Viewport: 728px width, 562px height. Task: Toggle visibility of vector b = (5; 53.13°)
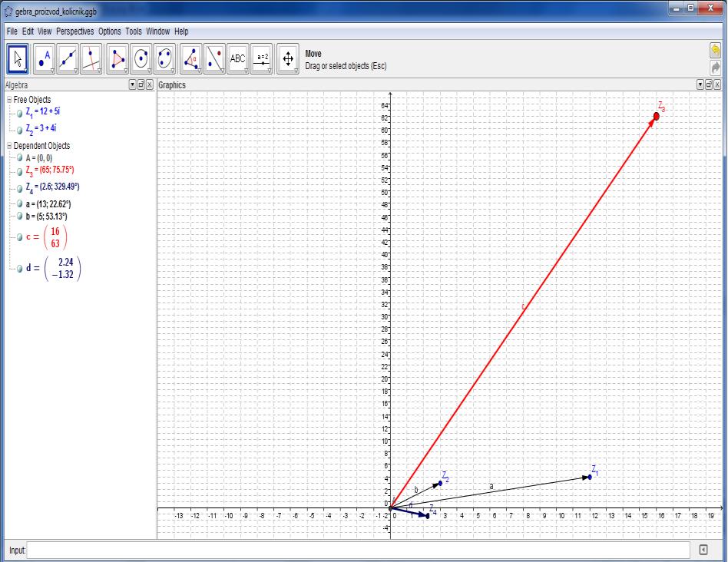tap(19, 216)
